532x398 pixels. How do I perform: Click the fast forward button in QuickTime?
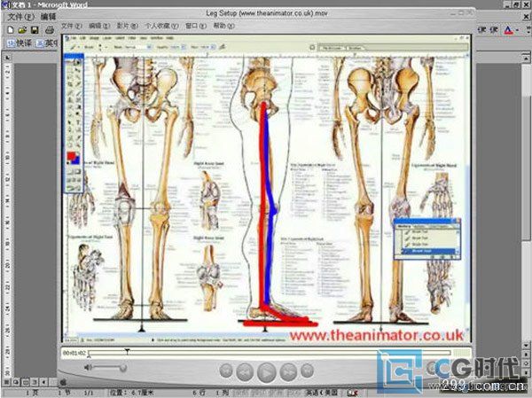(x=288, y=372)
